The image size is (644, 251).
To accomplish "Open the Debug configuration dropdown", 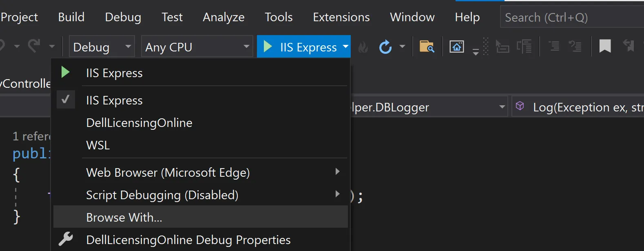I will pos(101,47).
